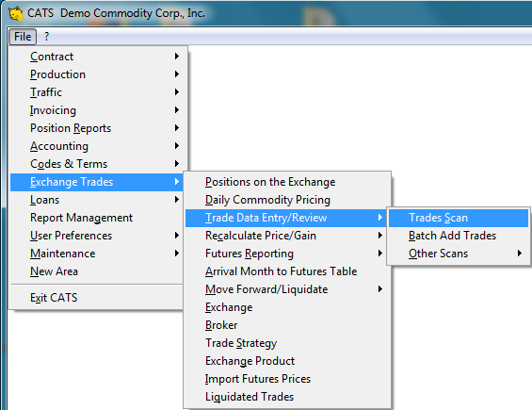Screen dimensions: 532x410
Task: Open the Position Reports submenu
Action: pyautogui.click(x=97, y=128)
